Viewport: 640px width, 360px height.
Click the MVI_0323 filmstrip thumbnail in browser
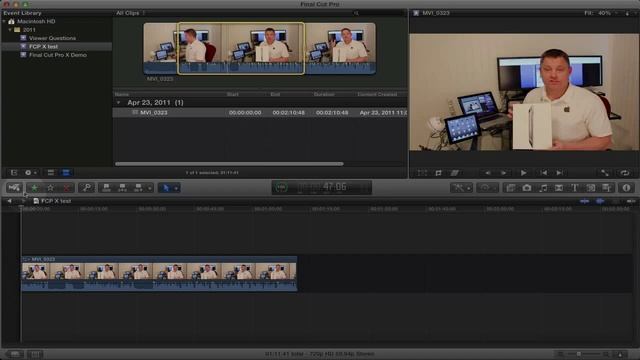pos(259,48)
